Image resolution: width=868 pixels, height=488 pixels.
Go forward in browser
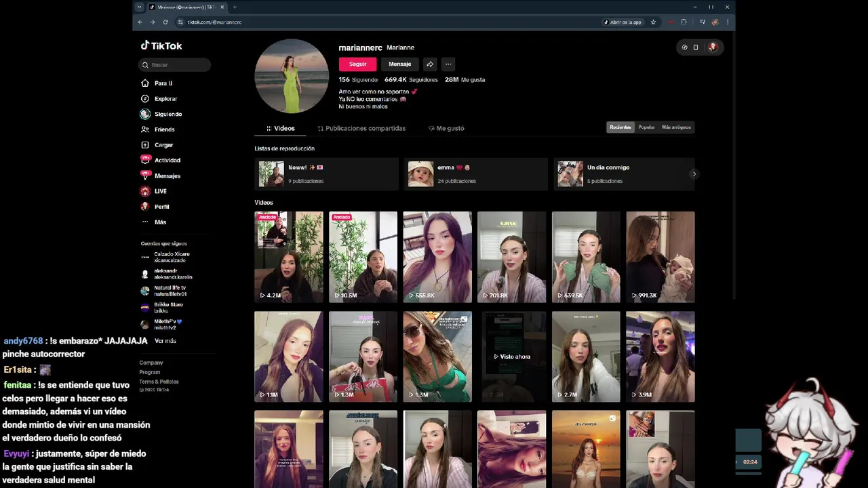pos(153,22)
